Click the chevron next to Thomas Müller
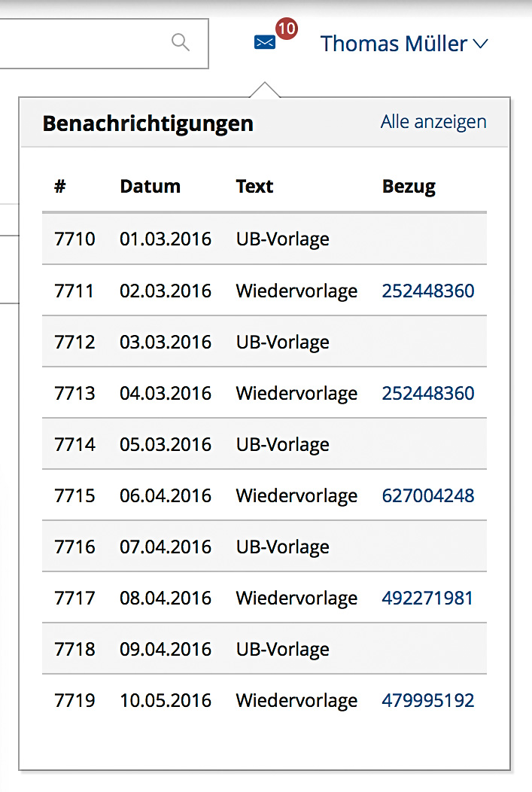Viewport: 532px width, 792px height. point(480,44)
